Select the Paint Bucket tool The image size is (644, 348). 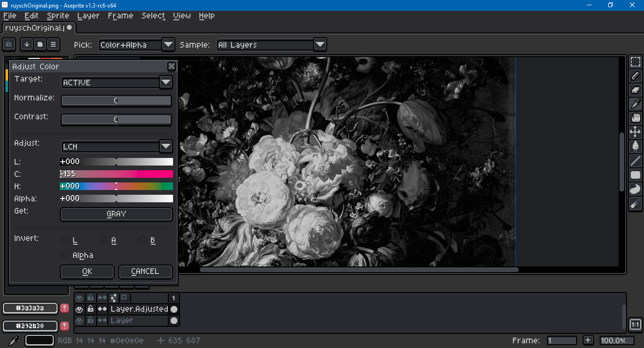(x=636, y=146)
